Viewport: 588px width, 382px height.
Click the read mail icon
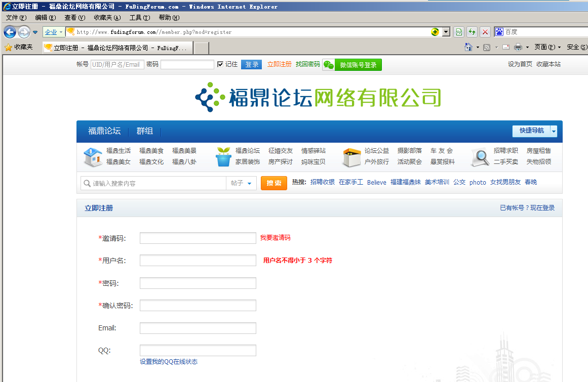pos(506,47)
